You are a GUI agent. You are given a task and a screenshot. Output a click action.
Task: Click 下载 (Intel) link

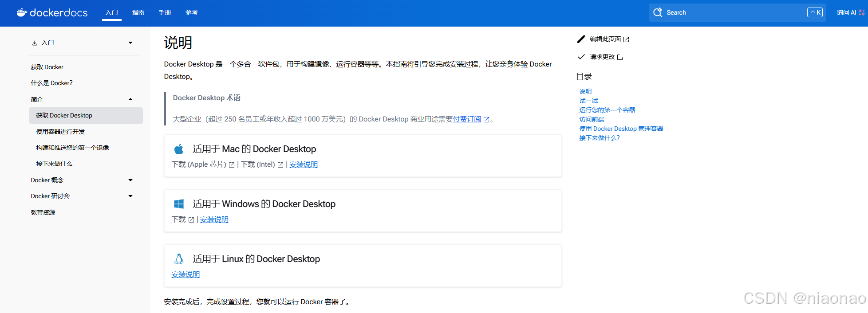click(258, 164)
